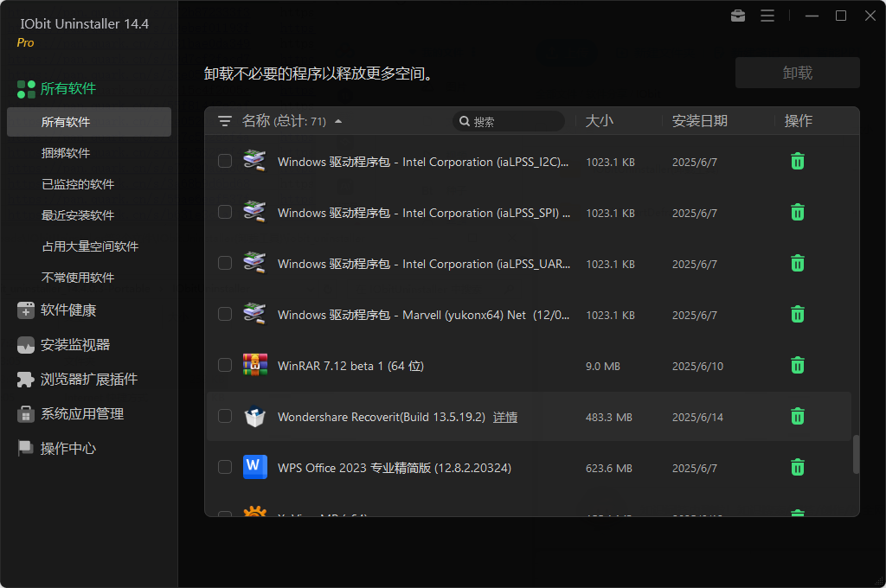Open the hamburger options menu
This screenshot has height=588, width=886.
point(767,16)
